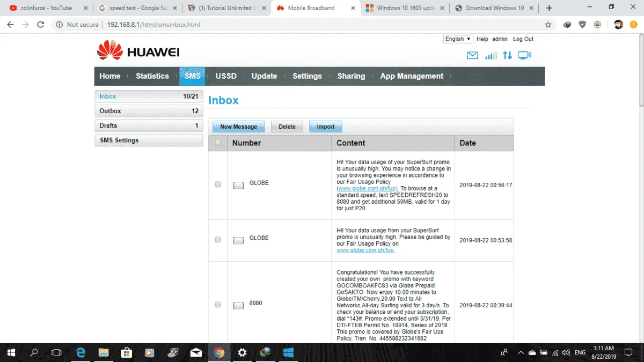Open Task View from the taskbar
Viewport: 644px width, 362px height.
click(56, 352)
